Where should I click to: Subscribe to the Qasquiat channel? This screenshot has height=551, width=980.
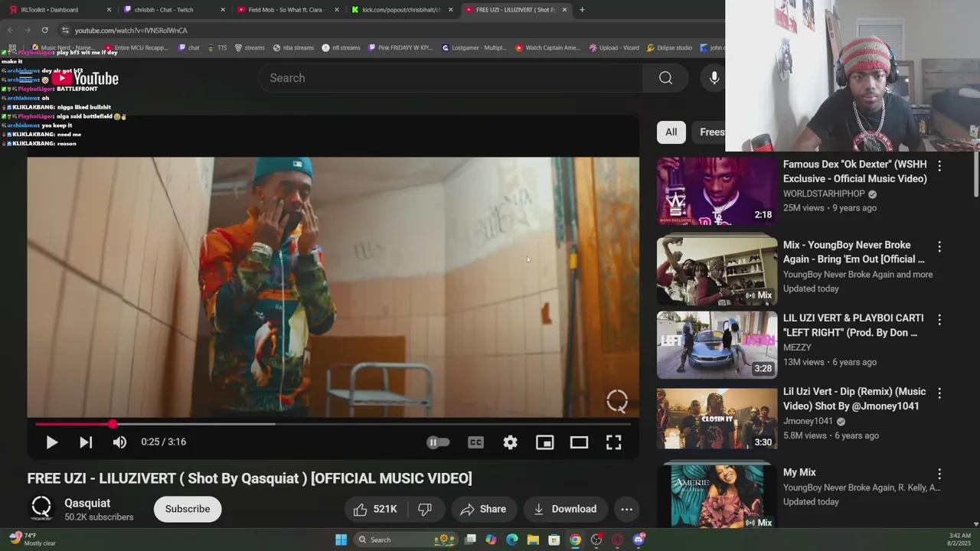(188, 509)
